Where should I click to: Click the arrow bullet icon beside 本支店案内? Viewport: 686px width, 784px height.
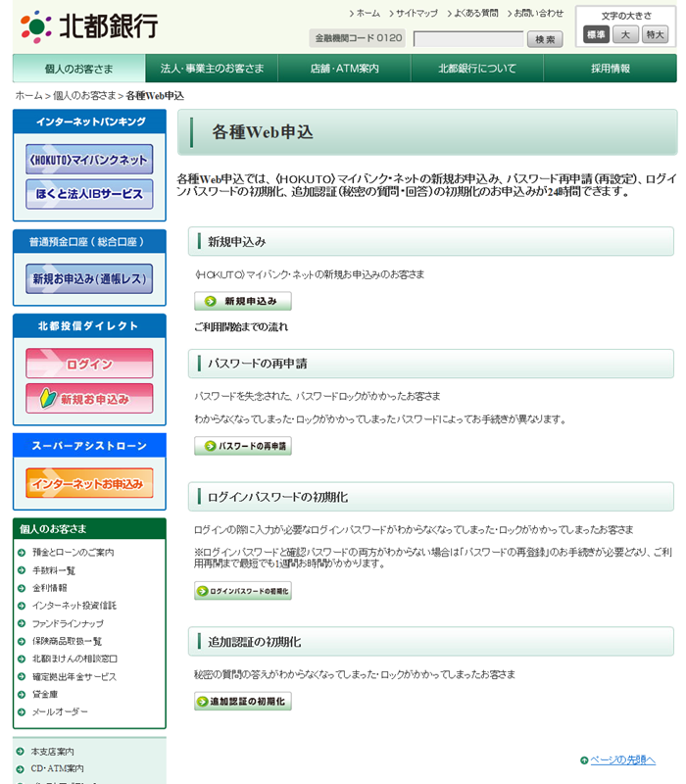[20, 752]
